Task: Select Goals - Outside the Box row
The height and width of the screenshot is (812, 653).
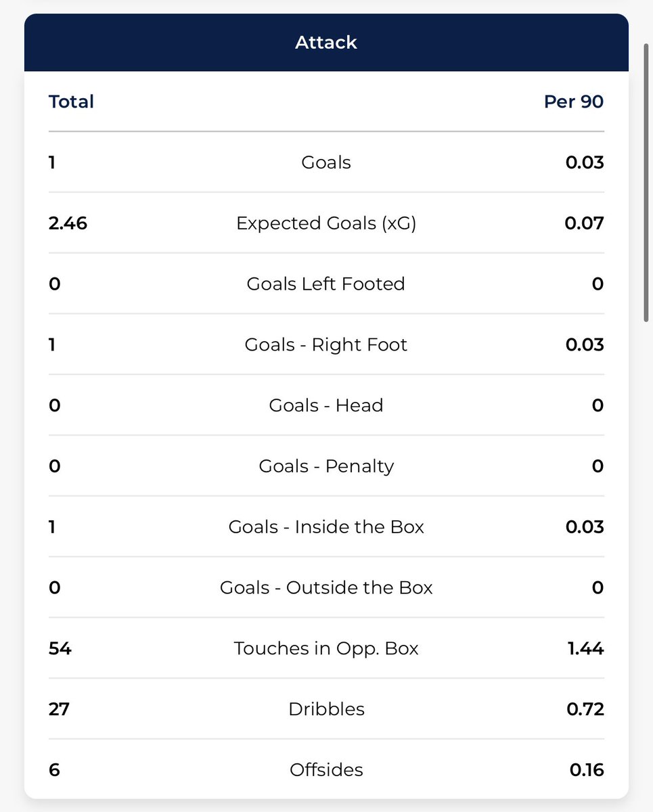Action: 326,587
